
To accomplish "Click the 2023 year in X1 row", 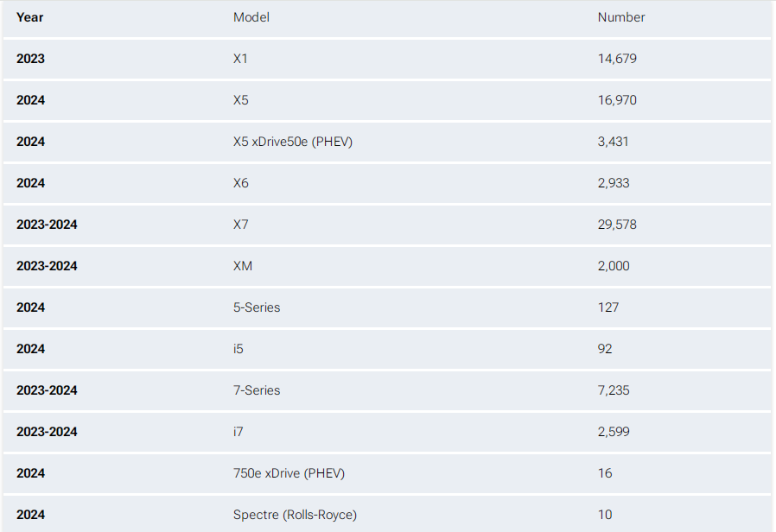I will point(30,59).
